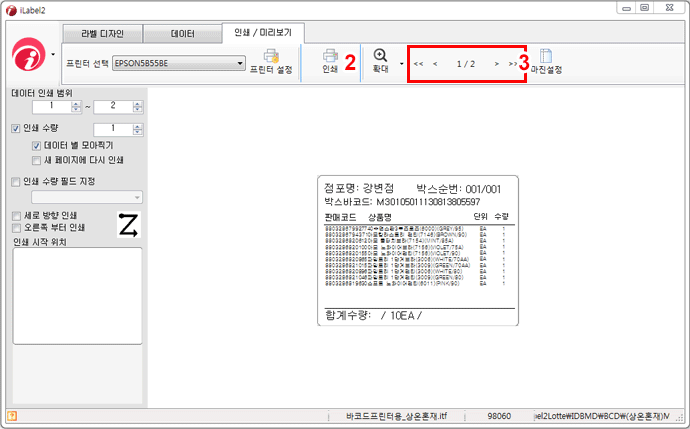Screen dimensions: 690x429
Task: Open the iLabel2 round logo menu
Action: pyautogui.click(x=29, y=54)
